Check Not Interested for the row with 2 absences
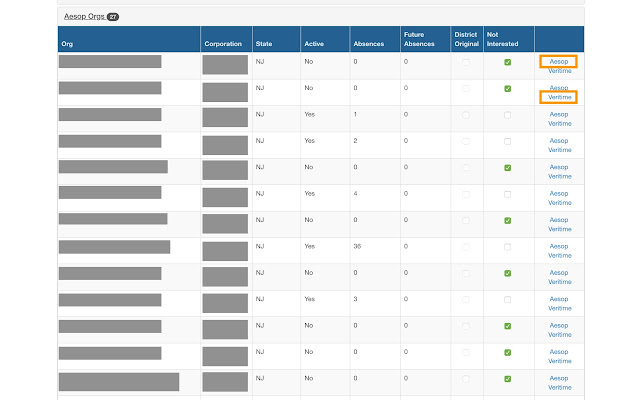 [507, 141]
